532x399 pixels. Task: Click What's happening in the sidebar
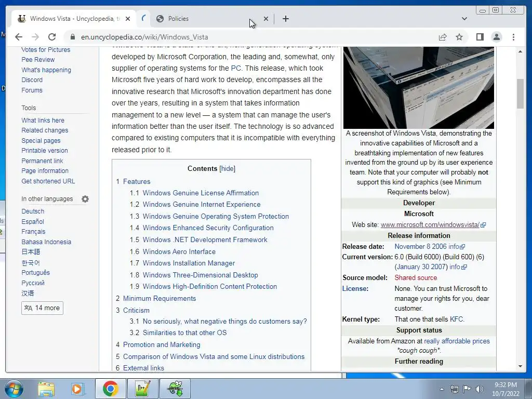(x=46, y=70)
